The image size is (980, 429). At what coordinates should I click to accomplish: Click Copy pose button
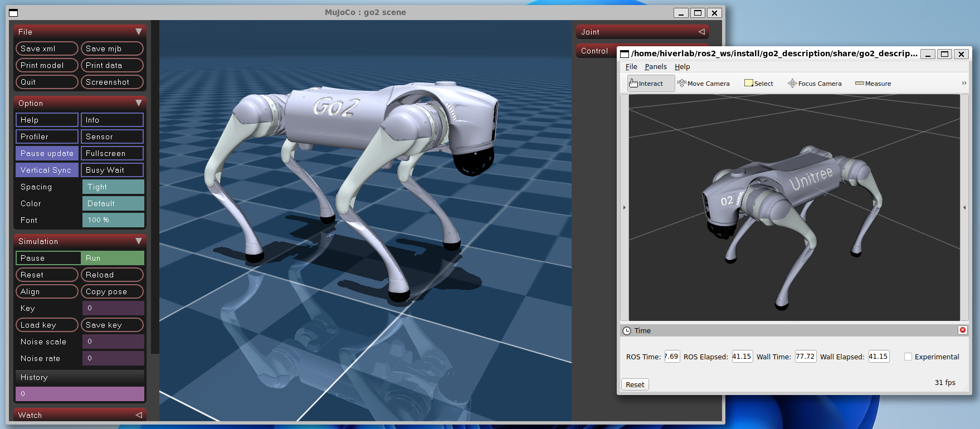(x=112, y=291)
